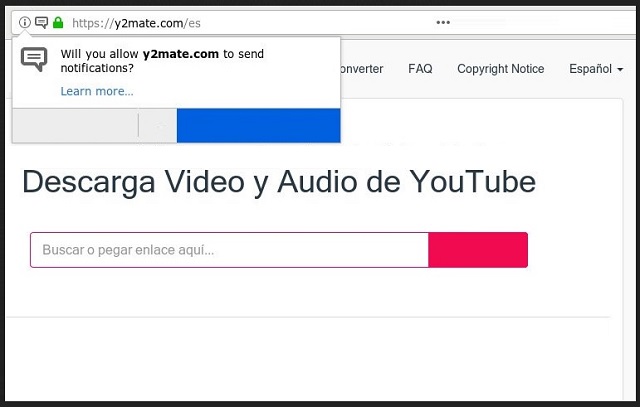
Task: Focus the 'Buscar o pegar enlace aquí...' field
Action: point(229,250)
